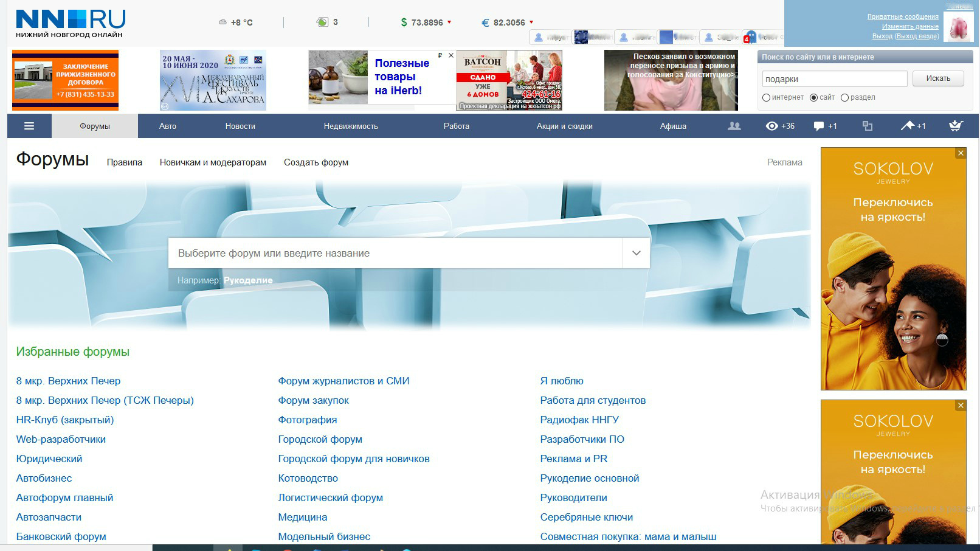Viewport: 980px width, 551px height.
Task: Select the 'интернет' search radio button
Action: (766, 97)
